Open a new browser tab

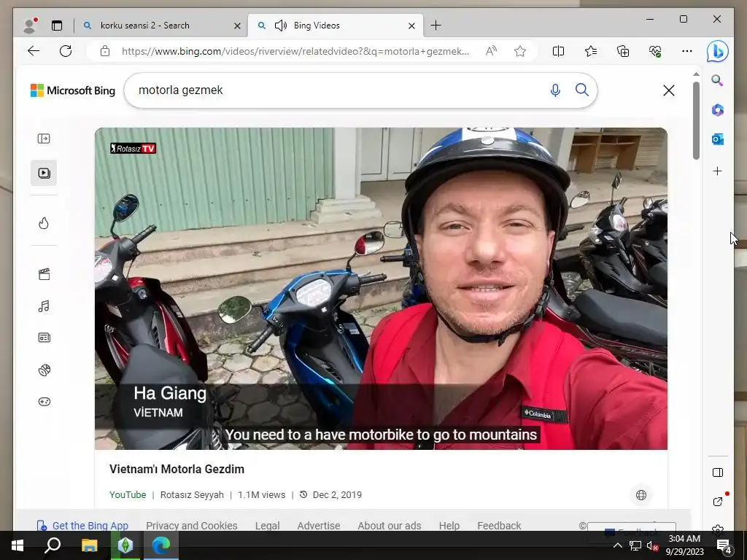[436, 26]
